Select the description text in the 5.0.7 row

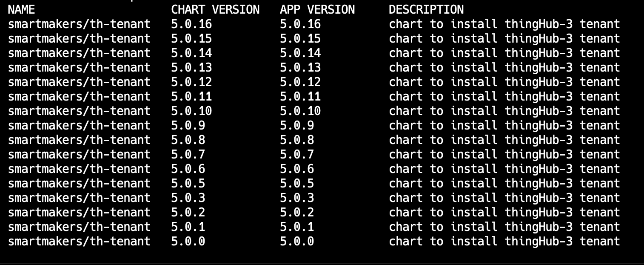[504, 155]
